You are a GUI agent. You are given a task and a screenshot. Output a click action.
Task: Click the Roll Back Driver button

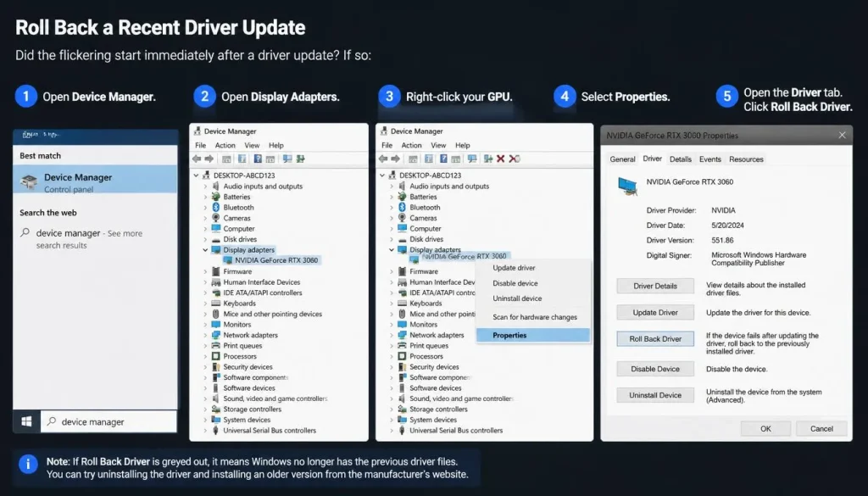(x=655, y=339)
